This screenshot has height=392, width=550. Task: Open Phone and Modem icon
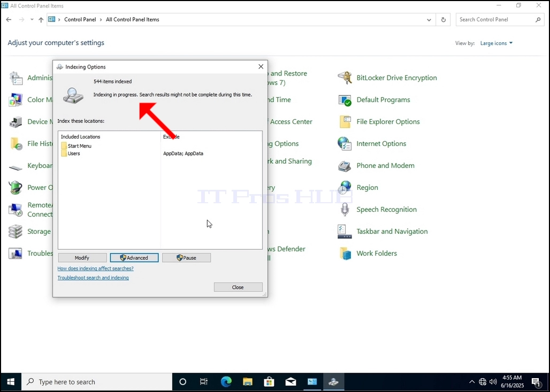(x=345, y=165)
